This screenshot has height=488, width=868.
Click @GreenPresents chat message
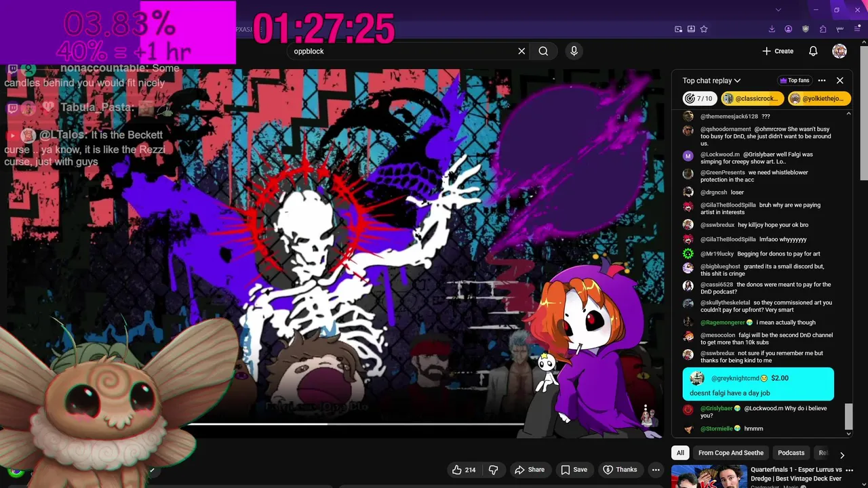point(758,176)
